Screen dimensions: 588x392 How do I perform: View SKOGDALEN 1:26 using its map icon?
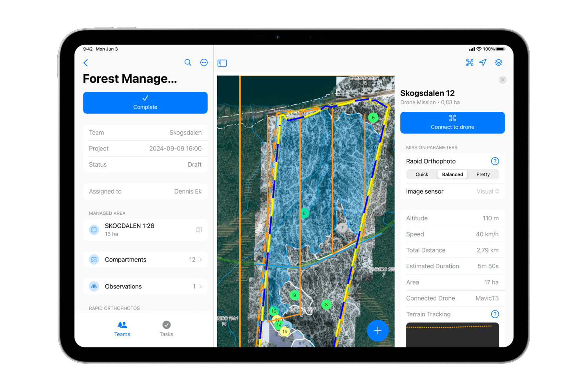coord(199,230)
